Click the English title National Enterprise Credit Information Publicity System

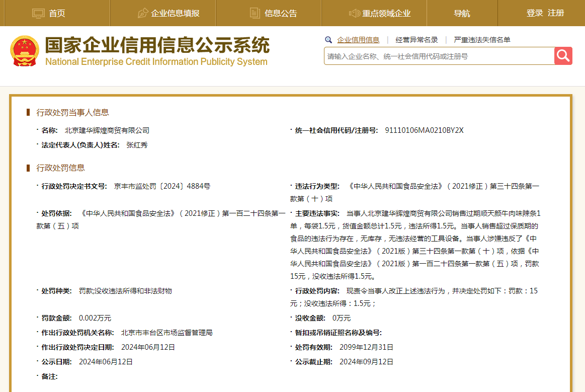coord(156,61)
